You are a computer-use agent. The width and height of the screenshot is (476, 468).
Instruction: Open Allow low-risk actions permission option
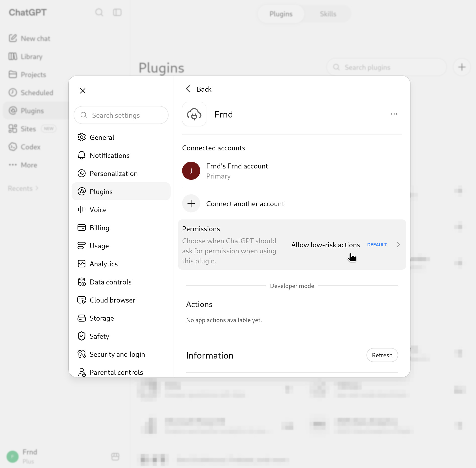coord(326,245)
